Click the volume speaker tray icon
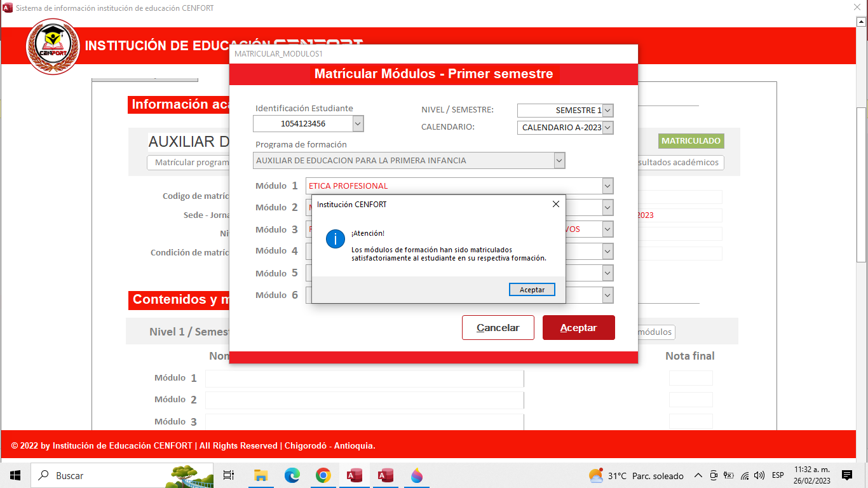 (x=759, y=475)
